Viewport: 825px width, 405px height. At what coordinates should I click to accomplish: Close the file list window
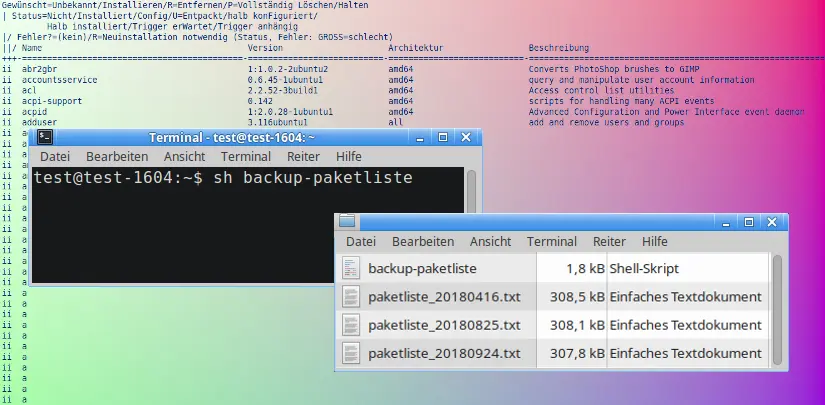click(773, 222)
